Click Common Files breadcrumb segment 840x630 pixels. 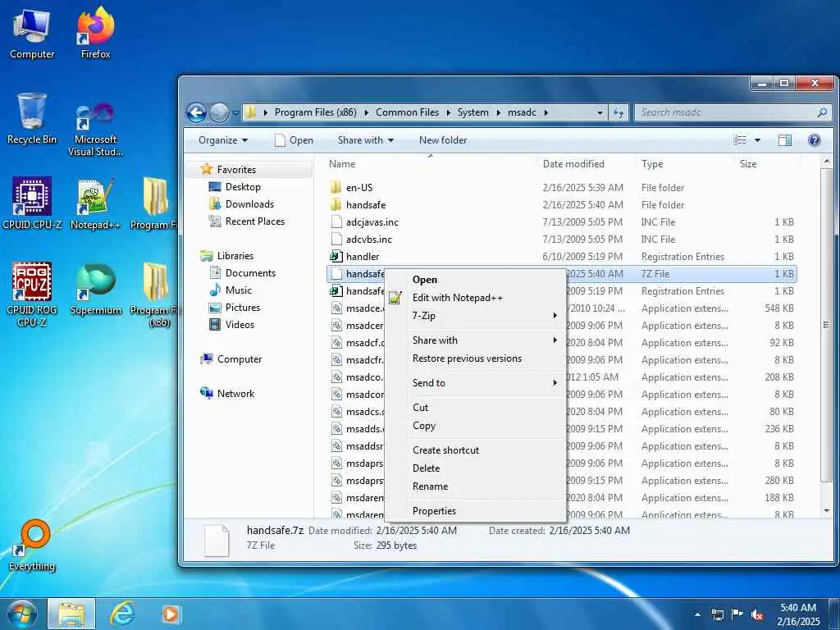[407, 112]
